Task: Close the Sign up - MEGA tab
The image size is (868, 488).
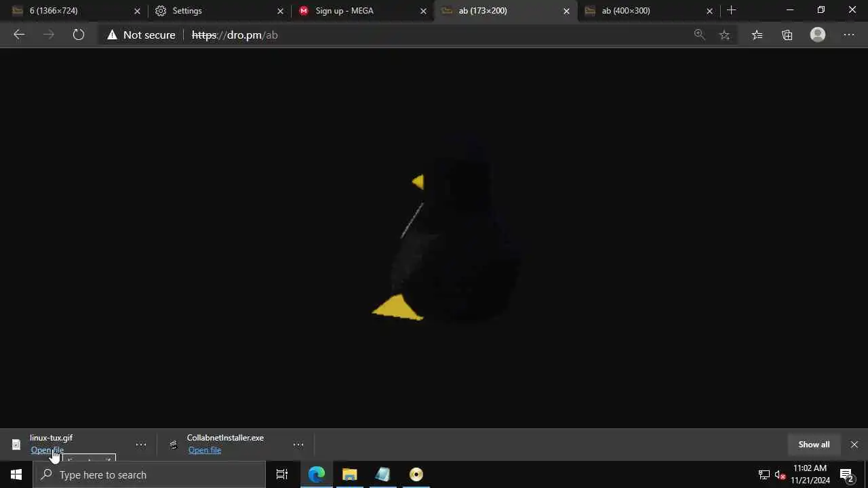Action: coord(423,11)
